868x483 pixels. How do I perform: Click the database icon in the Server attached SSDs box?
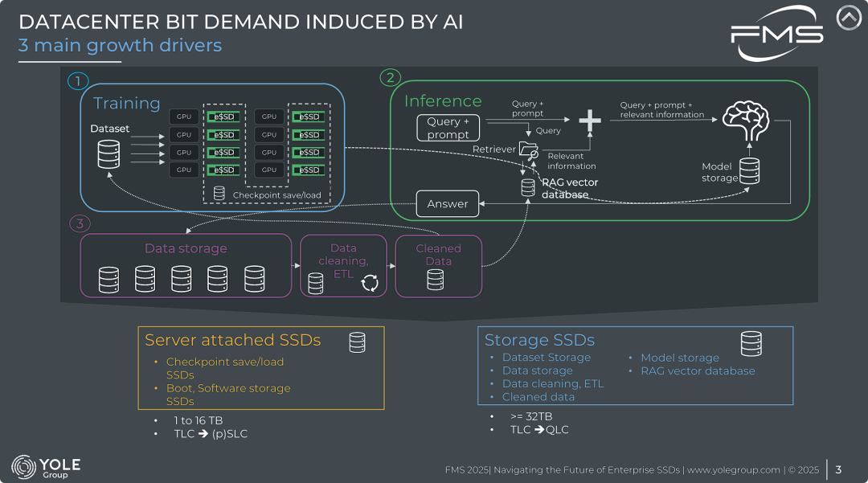pyautogui.click(x=357, y=342)
